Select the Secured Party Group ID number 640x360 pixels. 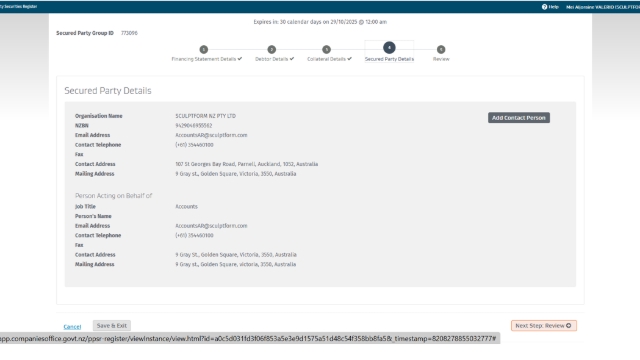coord(129,33)
